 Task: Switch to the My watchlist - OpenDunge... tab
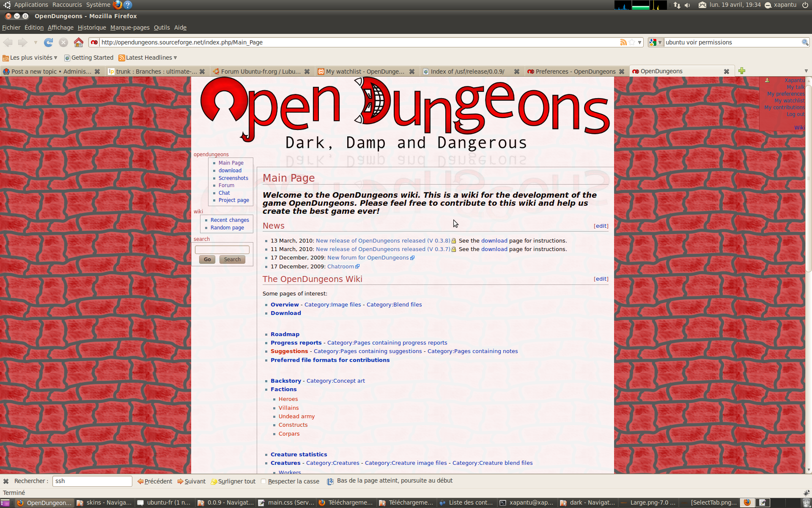[x=365, y=72]
